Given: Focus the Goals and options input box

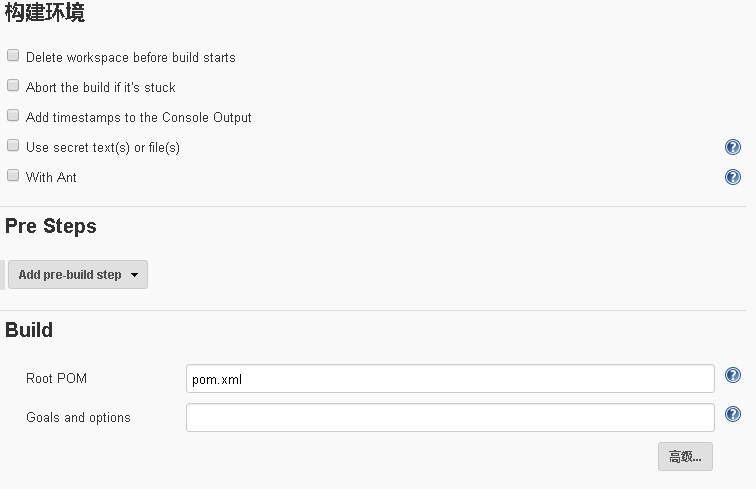Looking at the screenshot, I should click(x=450, y=418).
